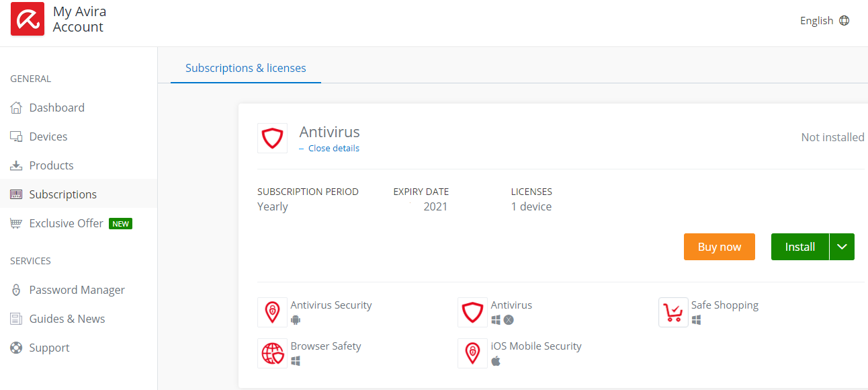Click the Exclusive Offer cart icon
868x390 pixels.
[16, 223]
